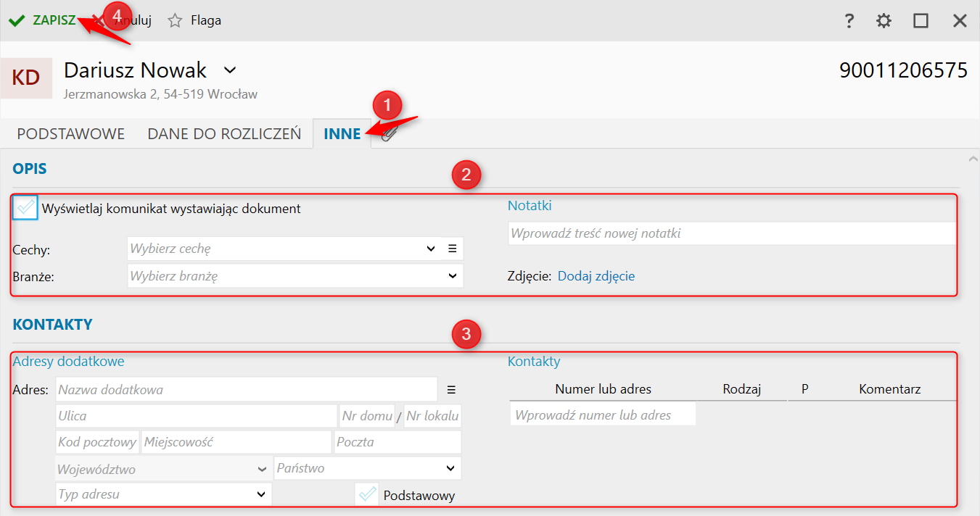This screenshot has height=516, width=980.
Task: Open the Województwo dropdown
Action: point(163,469)
